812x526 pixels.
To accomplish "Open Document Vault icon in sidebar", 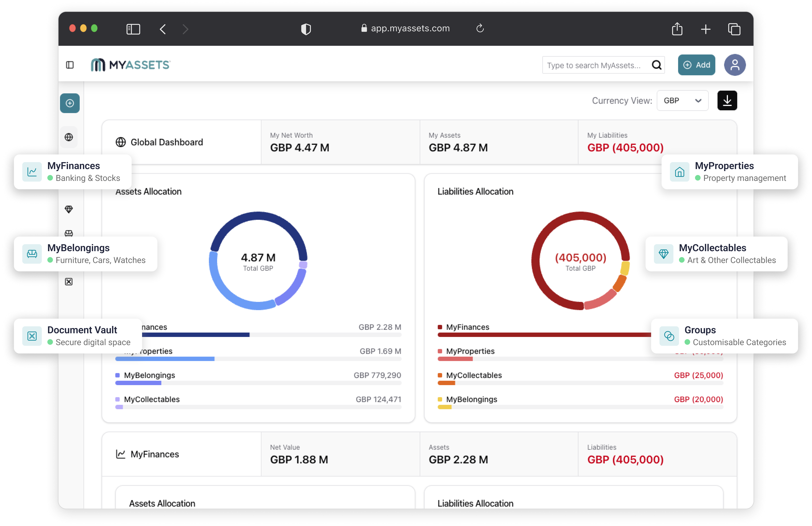I will [69, 282].
